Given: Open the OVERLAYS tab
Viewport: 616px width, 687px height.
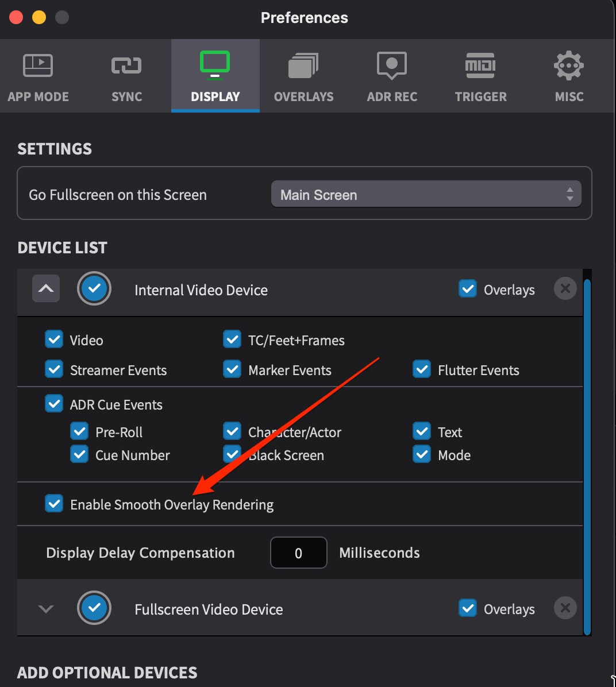Looking at the screenshot, I should 303,76.
